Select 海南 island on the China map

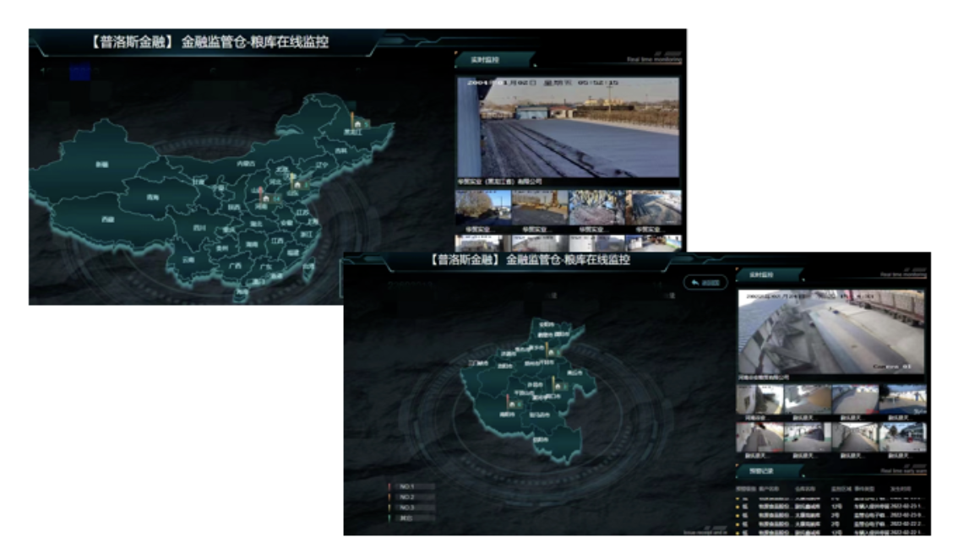coord(242,292)
